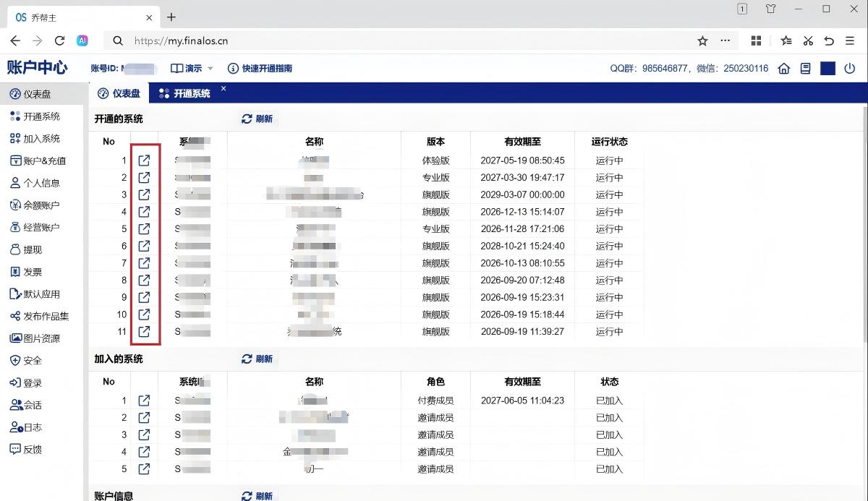Screen dimensions: 868x501
Task: Click the 有效期至 column header in 开通的系统
Action: 522,142
